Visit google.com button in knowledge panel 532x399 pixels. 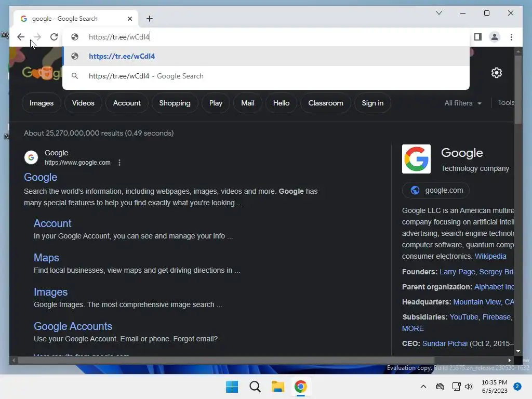[x=436, y=190]
